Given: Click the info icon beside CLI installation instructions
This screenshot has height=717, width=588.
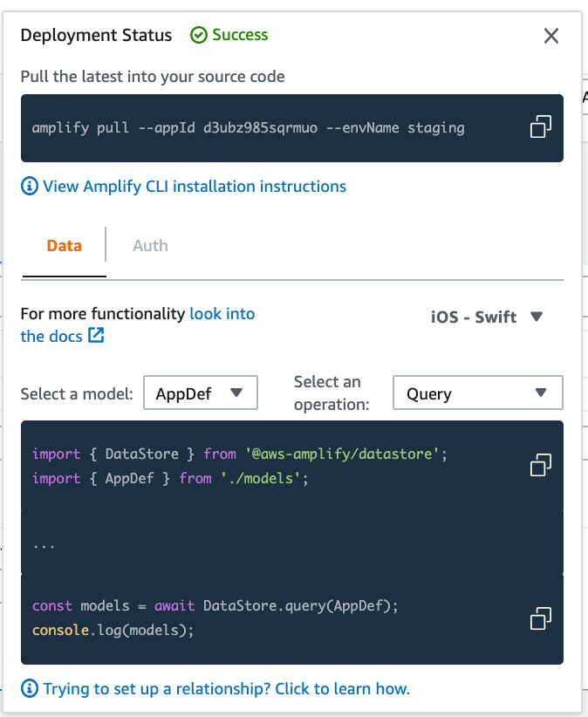Looking at the screenshot, I should pyautogui.click(x=27, y=186).
